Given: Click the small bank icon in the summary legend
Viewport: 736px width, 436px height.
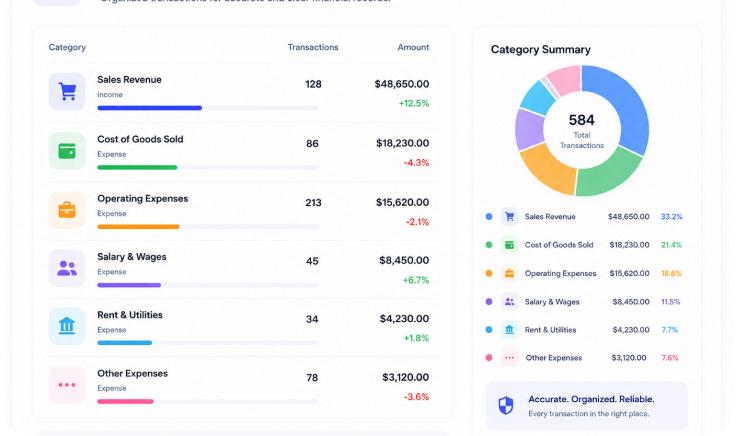Looking at the screenshot, I should (x=509, y=330).
